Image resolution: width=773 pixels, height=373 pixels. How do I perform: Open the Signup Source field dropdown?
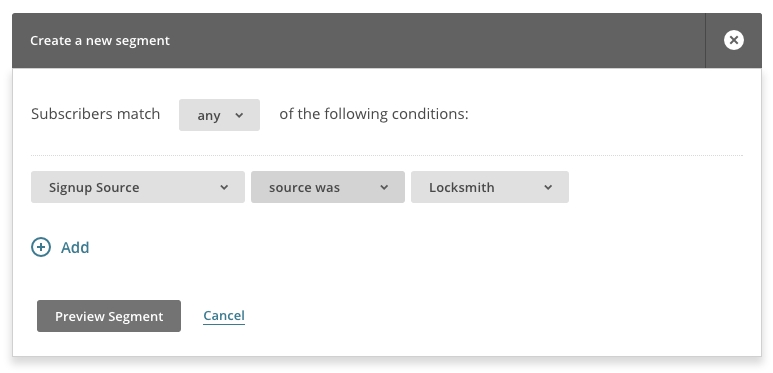[138, 187]
